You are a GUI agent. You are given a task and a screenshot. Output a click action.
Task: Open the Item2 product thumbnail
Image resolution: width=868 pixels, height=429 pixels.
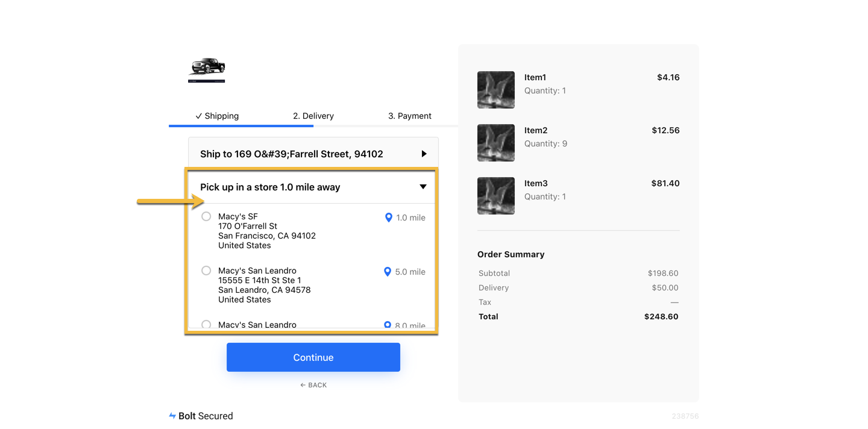click(x=496, y=143)
